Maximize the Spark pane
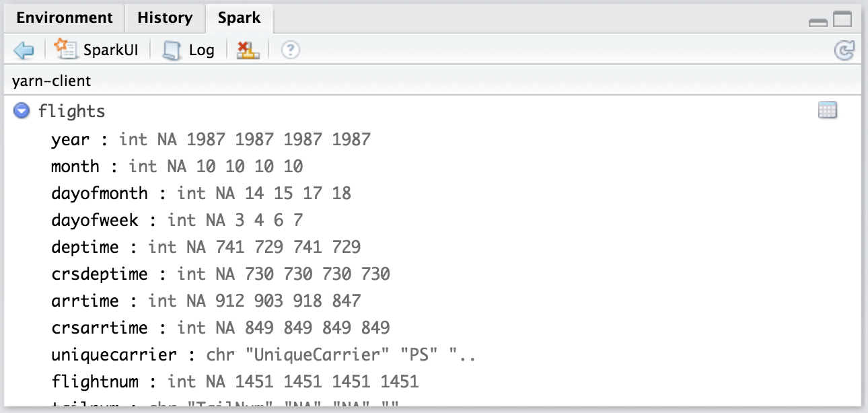Viewport: 868px width, 413px height. [842, 20]
